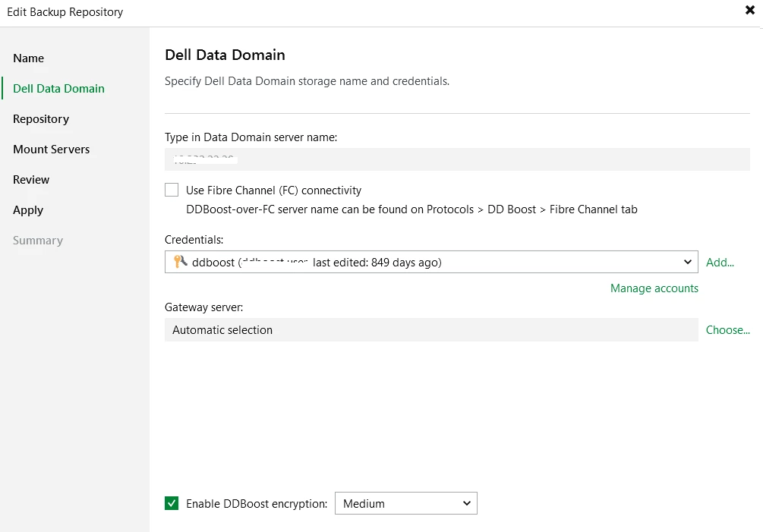763x532 pixels.
Task: Open the Manage accounts link
Action: [654, 288]
